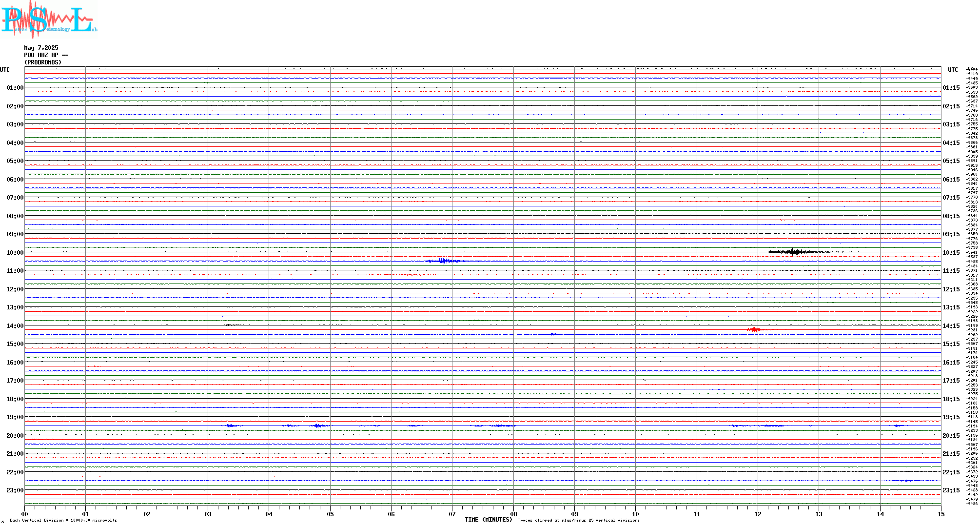The image size is (980, 527).
Task: Click the '(PRODROMOS)' station name
Action: (43, 62)
